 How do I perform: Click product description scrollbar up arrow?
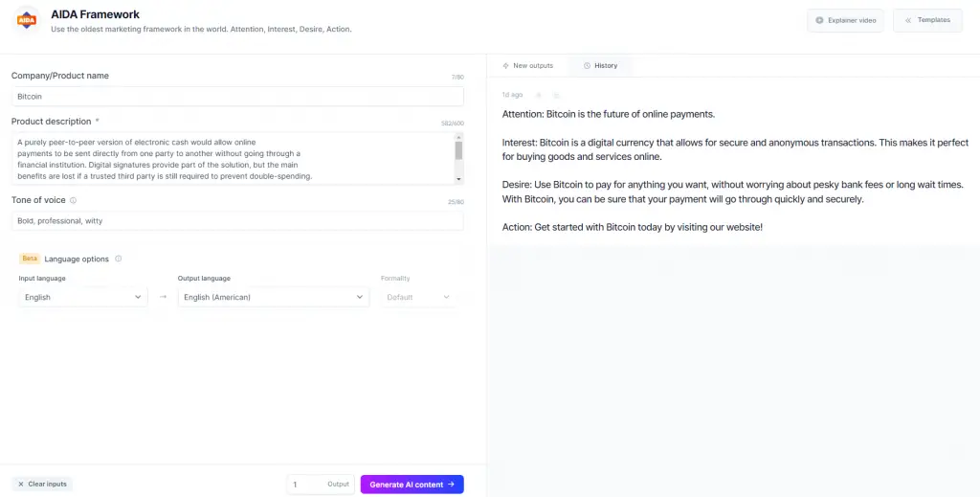click(458, 137)
